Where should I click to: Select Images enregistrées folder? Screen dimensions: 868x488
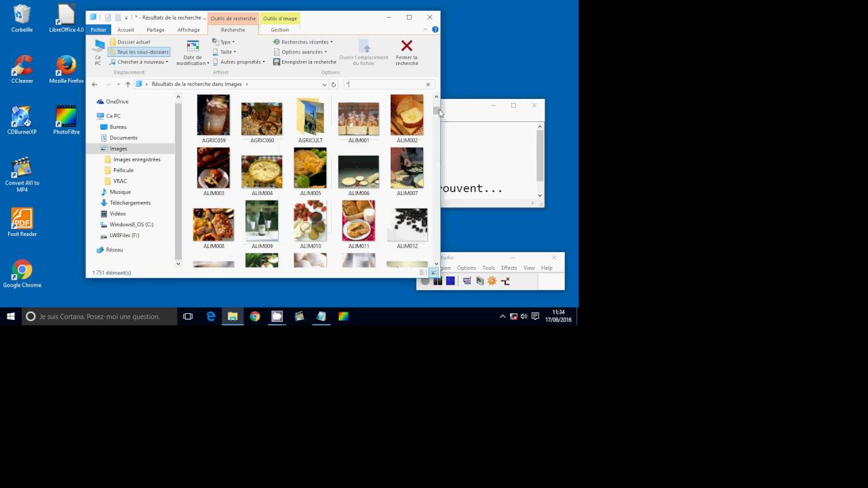136,159
